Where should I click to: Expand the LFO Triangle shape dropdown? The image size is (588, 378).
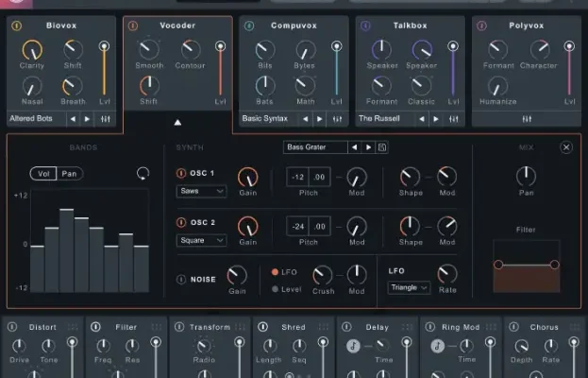pyautogui.click(x=409, y=287)
